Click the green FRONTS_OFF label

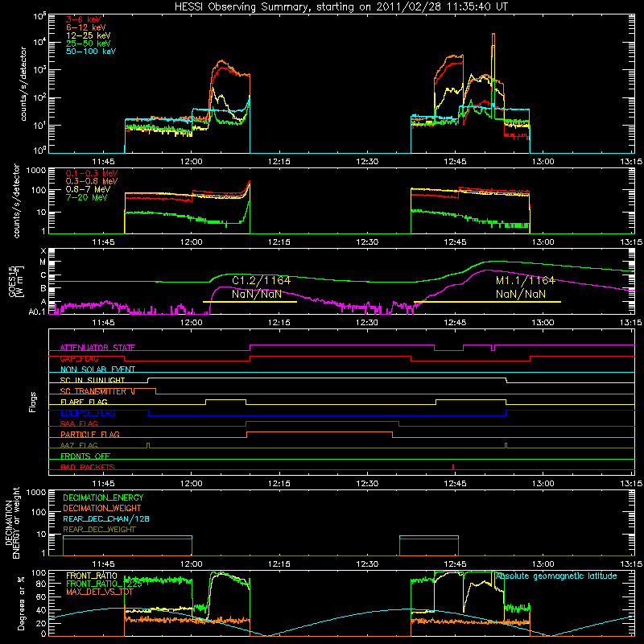coord(85,456)
